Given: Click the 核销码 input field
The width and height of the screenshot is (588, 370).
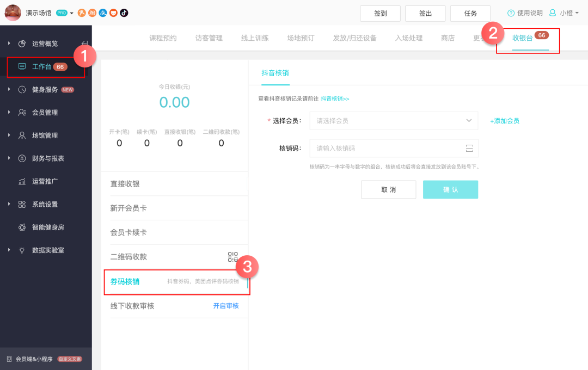Looking at the screenshot, I should [x=387, y=149].
